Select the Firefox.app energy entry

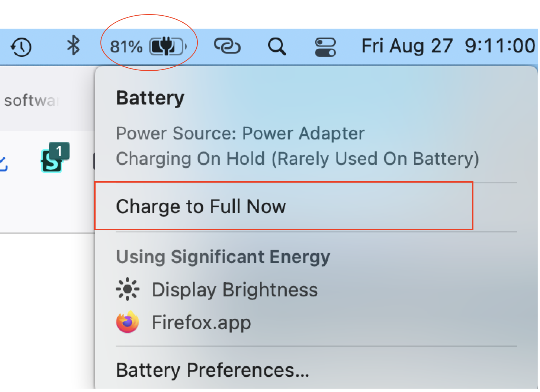[201, 322]
